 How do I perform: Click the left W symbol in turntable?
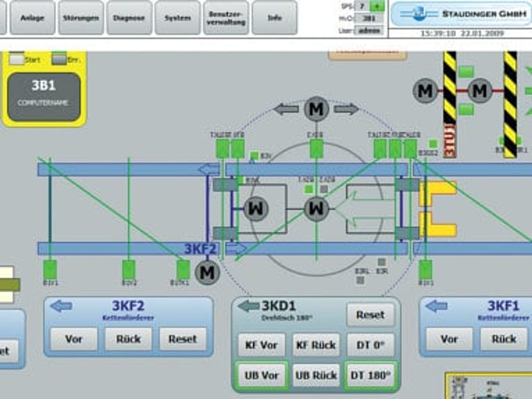click(256, 209)
